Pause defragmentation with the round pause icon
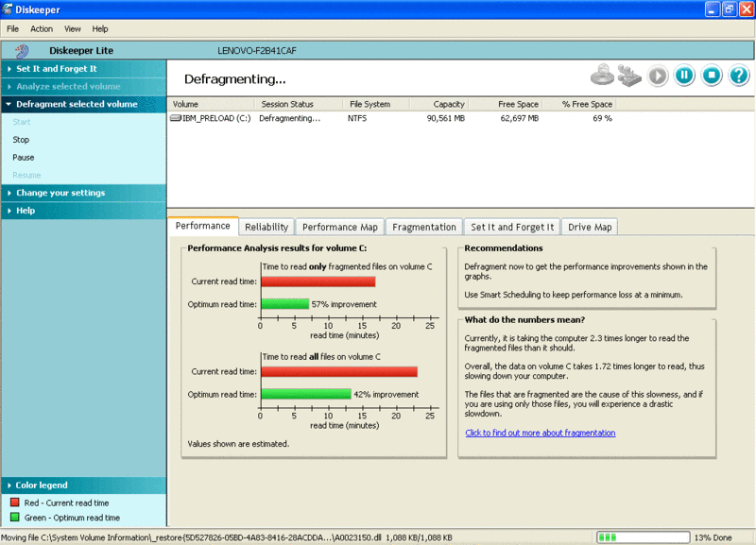This screenshot has height=545, width=756. [684, 76]
